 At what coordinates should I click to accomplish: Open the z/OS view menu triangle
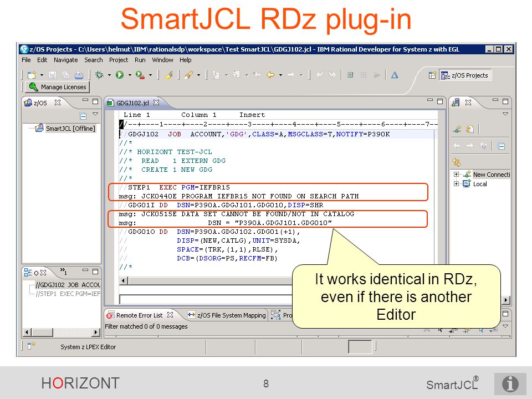coord(95,114)
